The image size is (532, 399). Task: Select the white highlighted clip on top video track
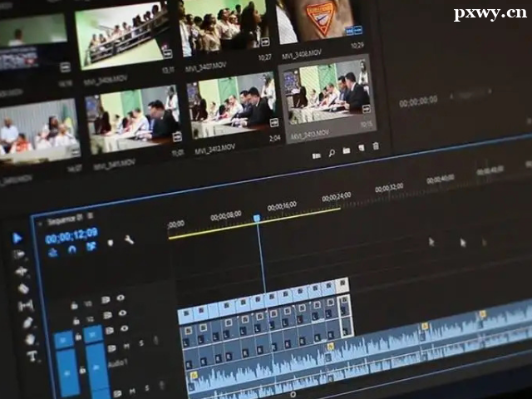click(342, 285)
